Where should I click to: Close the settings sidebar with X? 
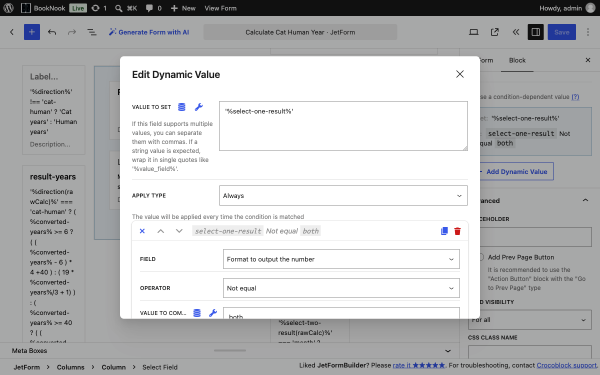pos(588,60)
